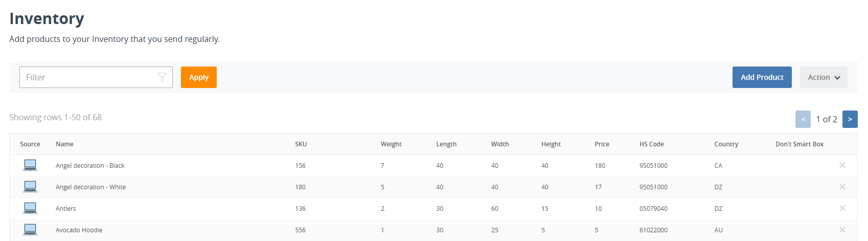Sort by the SKU column header
This screenshot has width=868, height=241.
(301, 144)
